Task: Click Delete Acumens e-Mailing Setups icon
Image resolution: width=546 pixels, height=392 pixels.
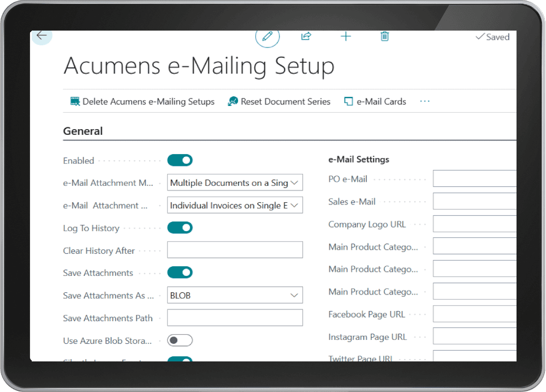Action: [75, 101]
